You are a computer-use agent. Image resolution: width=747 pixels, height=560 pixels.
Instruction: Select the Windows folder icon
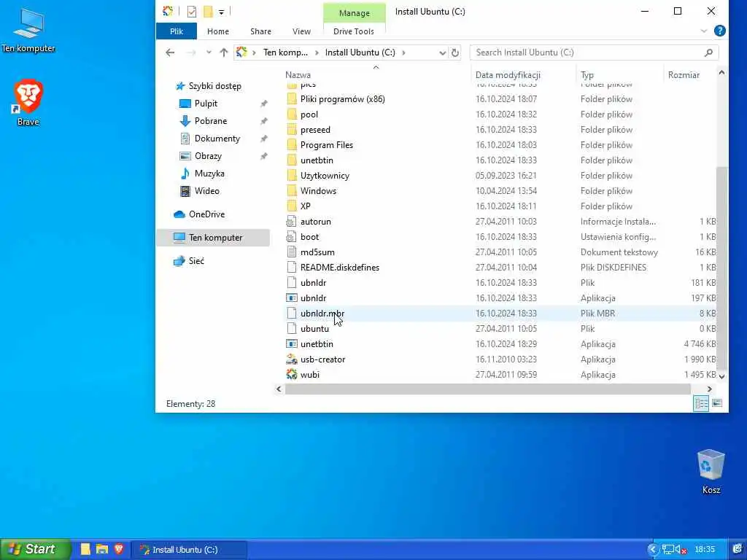[x=292, y=191]
